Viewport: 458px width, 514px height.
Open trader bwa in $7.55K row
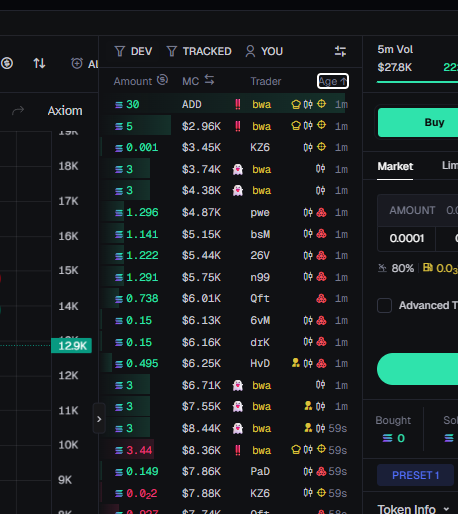point(262,407)
